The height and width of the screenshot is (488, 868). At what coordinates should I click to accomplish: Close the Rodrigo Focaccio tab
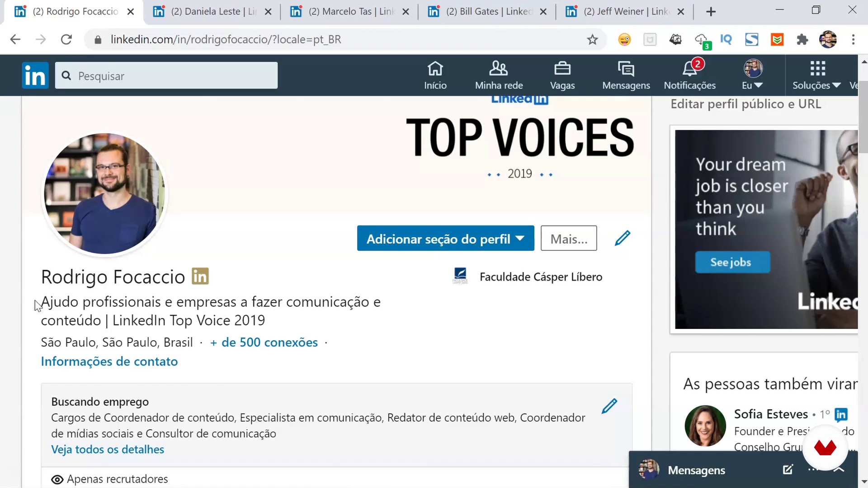coord(131,12)
